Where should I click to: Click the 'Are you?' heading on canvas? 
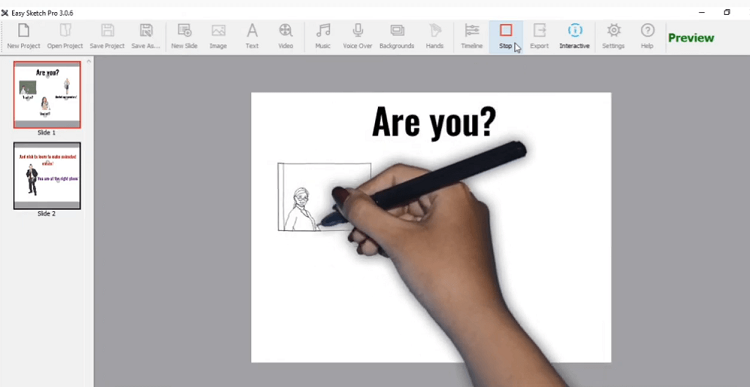click(434, 122)
